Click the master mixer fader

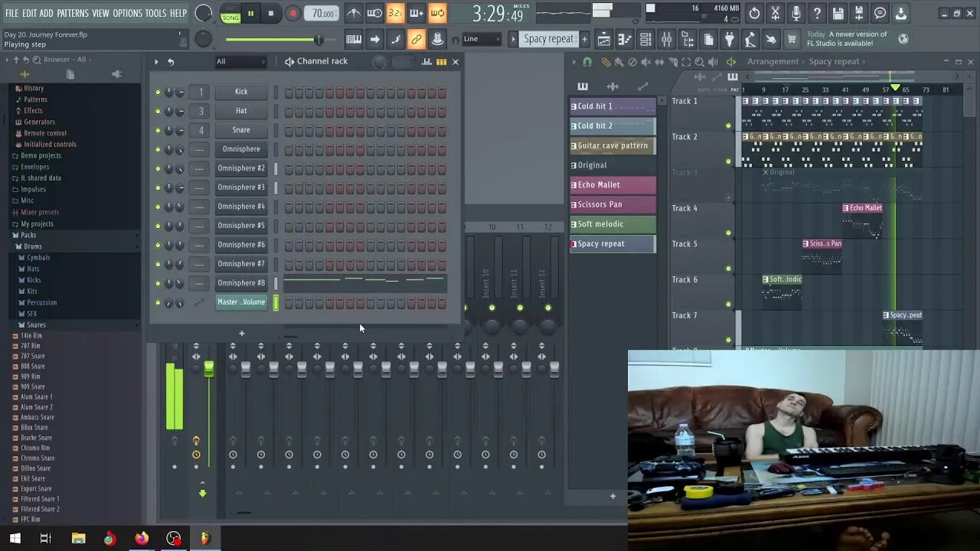pos(208,370)
